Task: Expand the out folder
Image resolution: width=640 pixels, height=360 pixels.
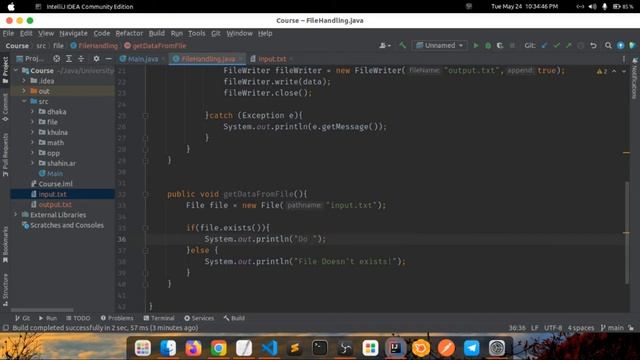Action: [24, 91]
